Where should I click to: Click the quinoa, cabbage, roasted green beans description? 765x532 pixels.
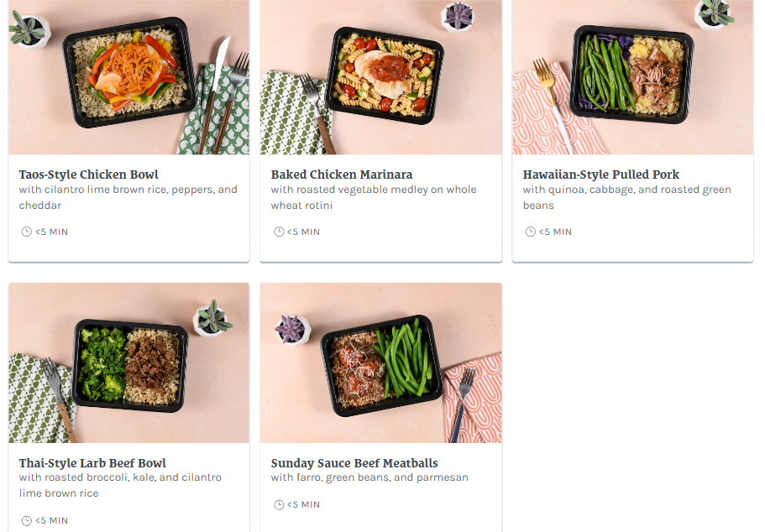(x=627, y=197)
